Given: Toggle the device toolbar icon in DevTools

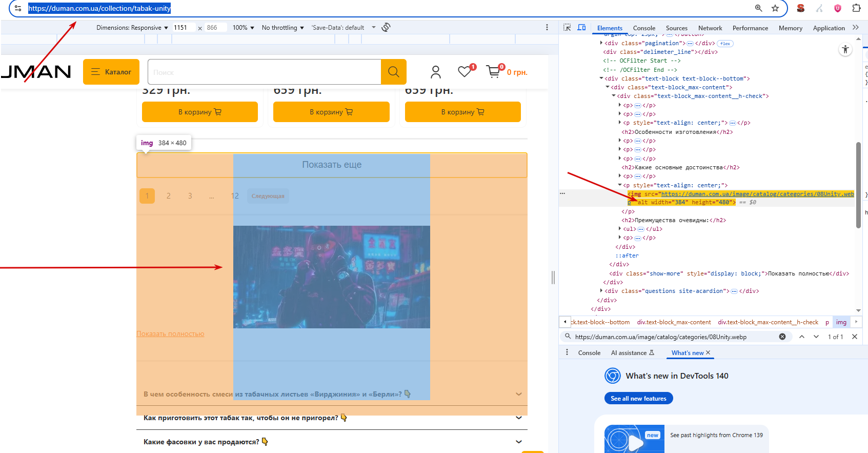Looking at the screenshot, I should coord(581,27).
